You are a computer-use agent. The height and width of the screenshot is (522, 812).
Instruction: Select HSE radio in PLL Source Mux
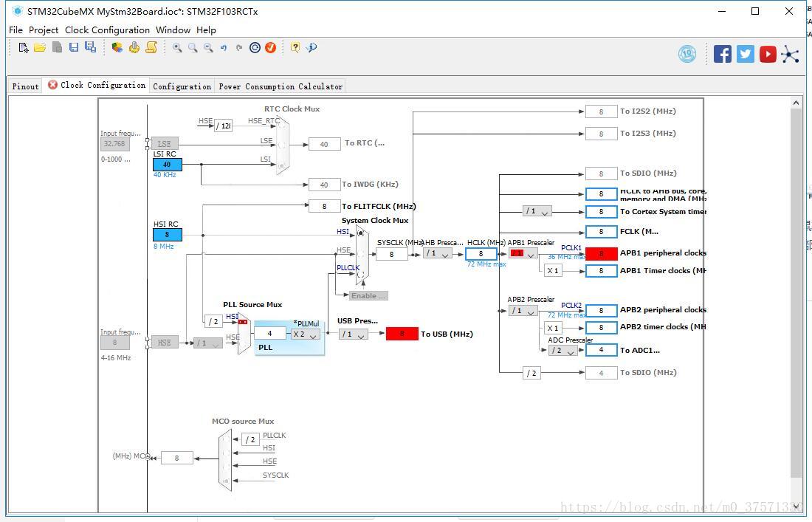[242, 343]
